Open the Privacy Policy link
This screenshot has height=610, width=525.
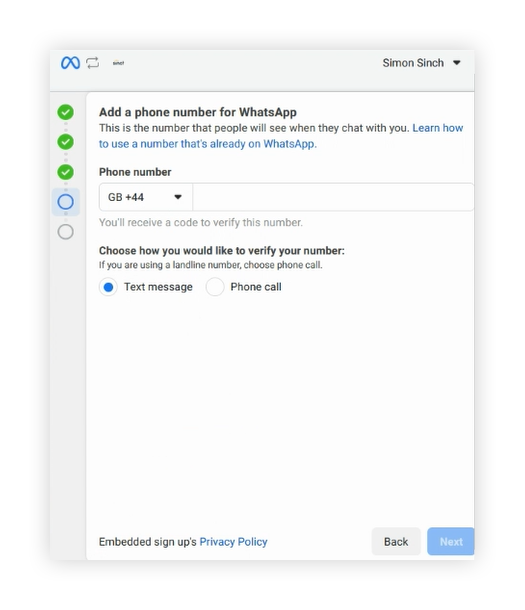click(233, 542)
